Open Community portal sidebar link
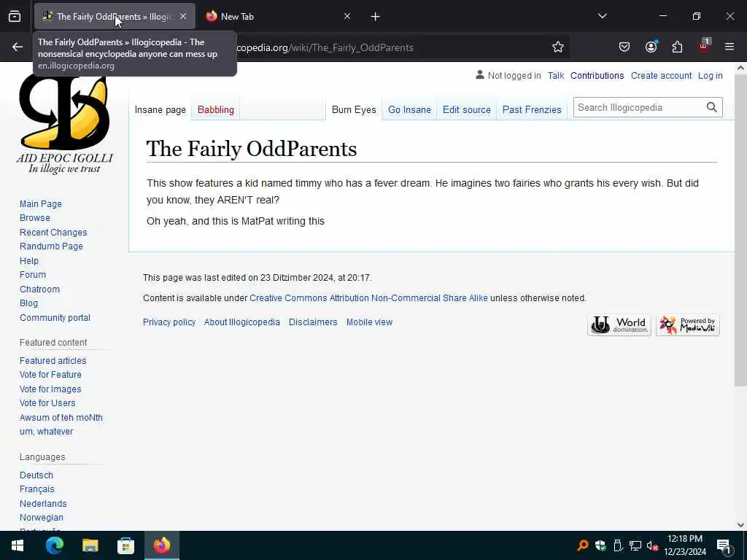747x560 pixels. pos(55,318)
